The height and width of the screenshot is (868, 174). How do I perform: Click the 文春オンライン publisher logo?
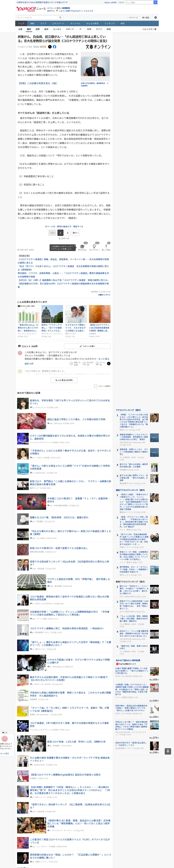98,47
